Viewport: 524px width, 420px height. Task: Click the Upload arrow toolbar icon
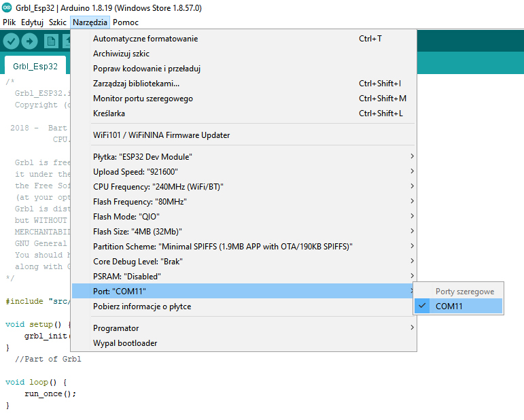(29, 41)
